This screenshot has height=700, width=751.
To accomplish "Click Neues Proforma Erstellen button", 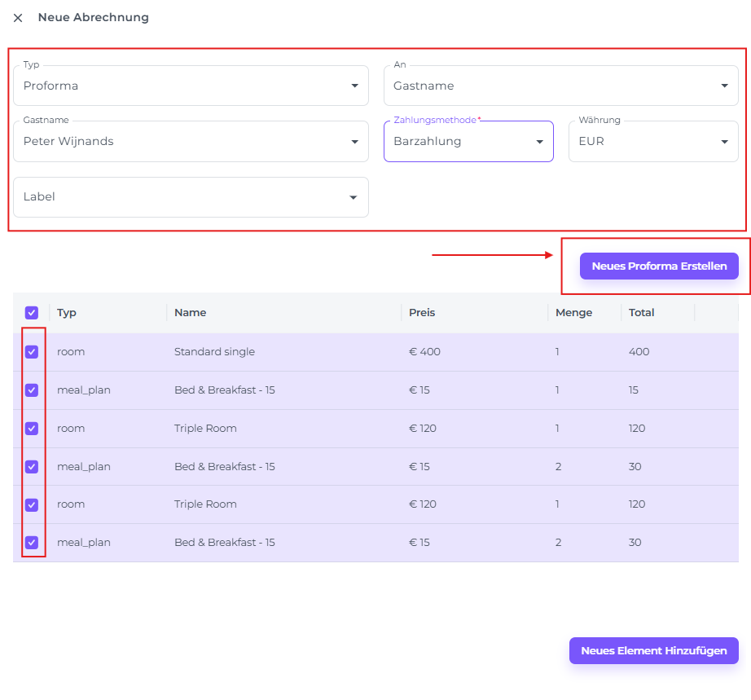I will coord(659,266).
